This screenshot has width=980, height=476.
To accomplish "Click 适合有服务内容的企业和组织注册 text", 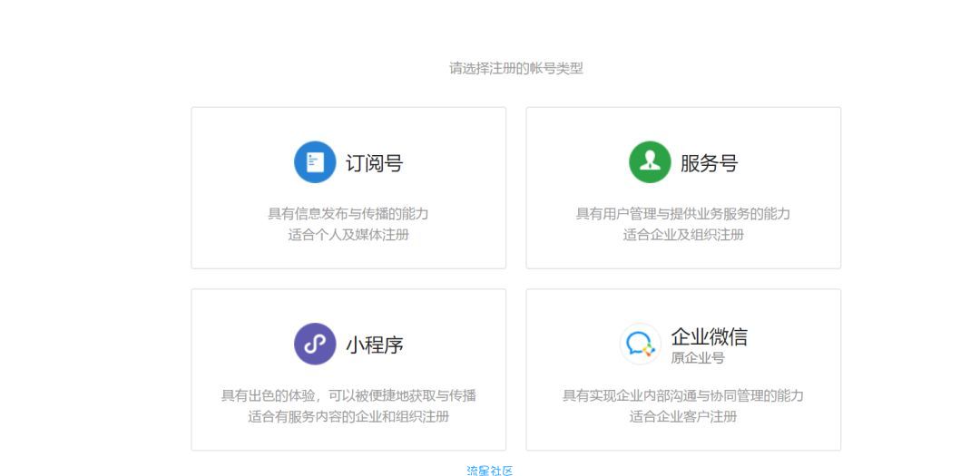I will point(348,417).
